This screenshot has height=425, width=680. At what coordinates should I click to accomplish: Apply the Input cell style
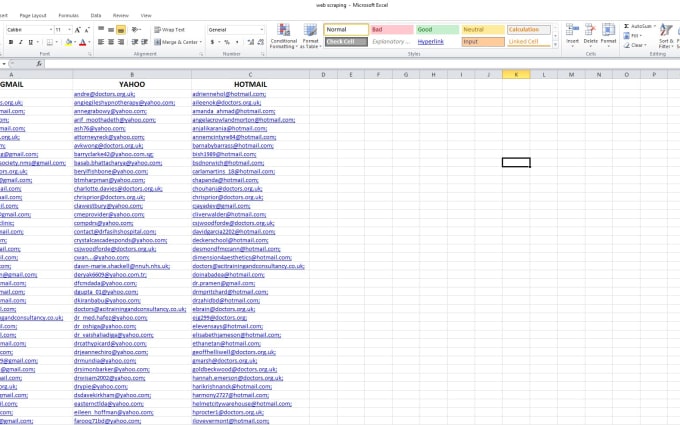coord(483,42)
